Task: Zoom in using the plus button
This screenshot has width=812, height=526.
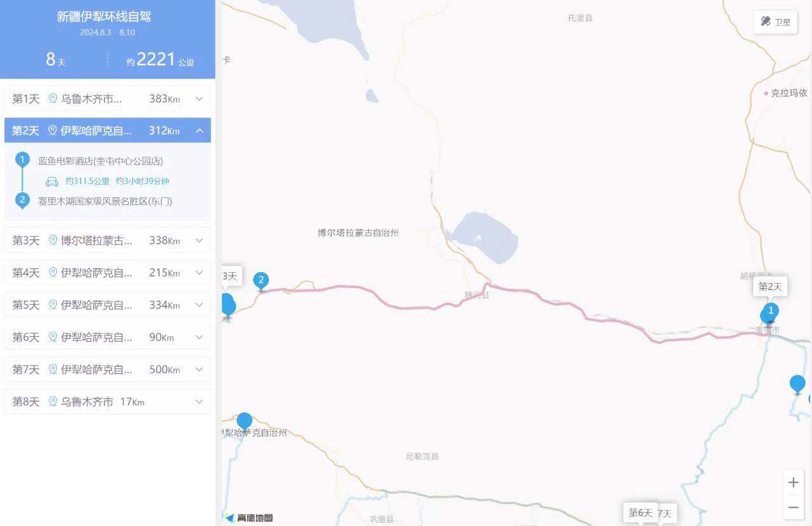Action: (x=793, y=482)
